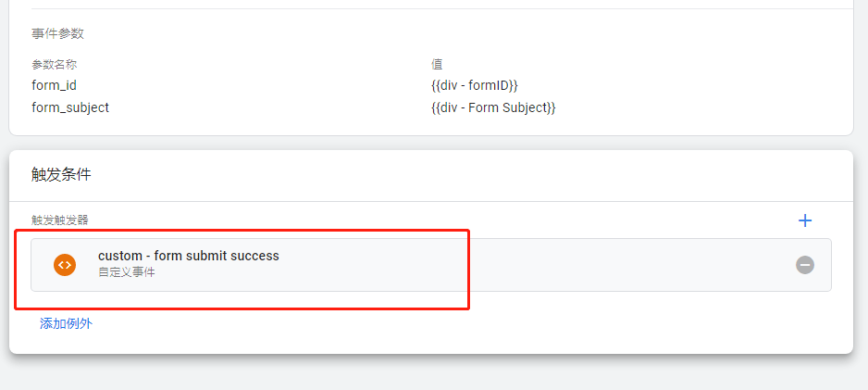Image resolution: width=868 pixels, height=390 pixels.
Task: Click the word success in trigger name
Action: coord(254,256)
